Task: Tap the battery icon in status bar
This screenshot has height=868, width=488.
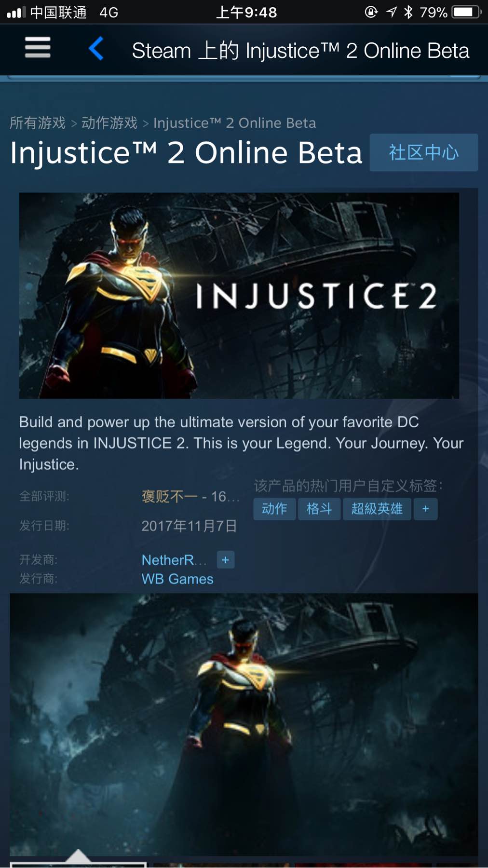Action: (x=466, y=12)
